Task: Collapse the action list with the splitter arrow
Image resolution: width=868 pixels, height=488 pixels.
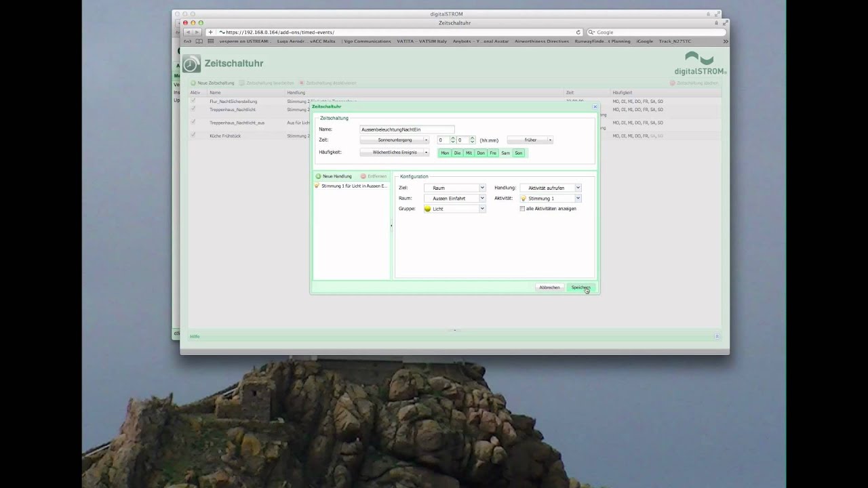Action: click(391, 226)
